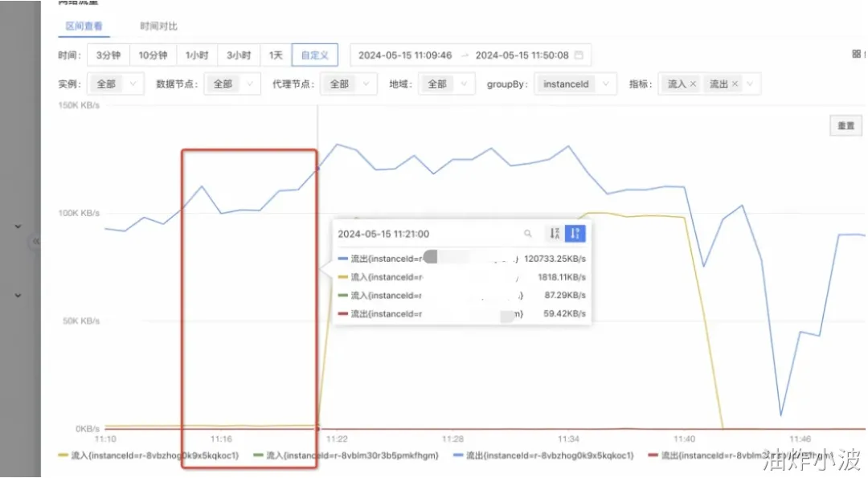Open the 地域 dropdown
This screenshot has width=868, height=478.
(446, 84)
